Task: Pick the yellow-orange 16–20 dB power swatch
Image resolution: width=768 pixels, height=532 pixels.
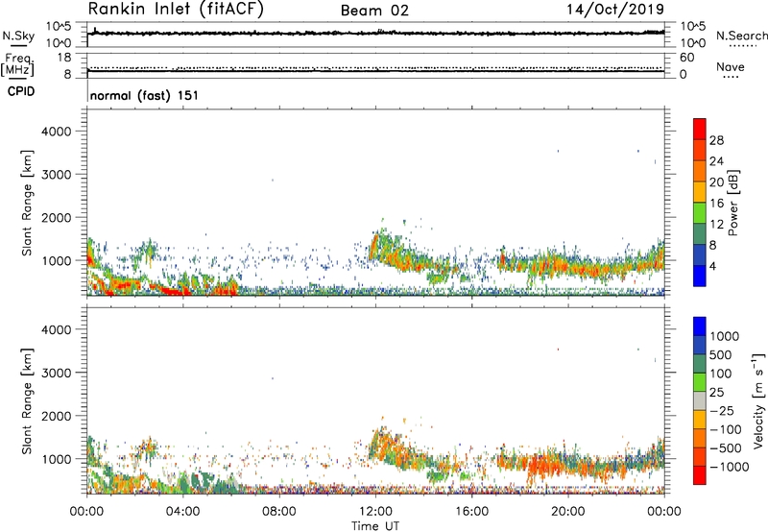Action: click(700, 192)
